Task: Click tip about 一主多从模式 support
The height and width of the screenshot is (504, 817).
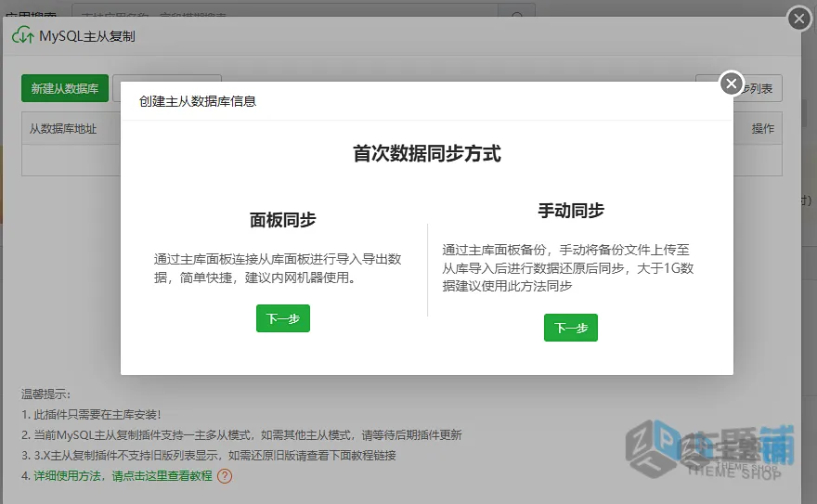Action: (x=241, y=434)
